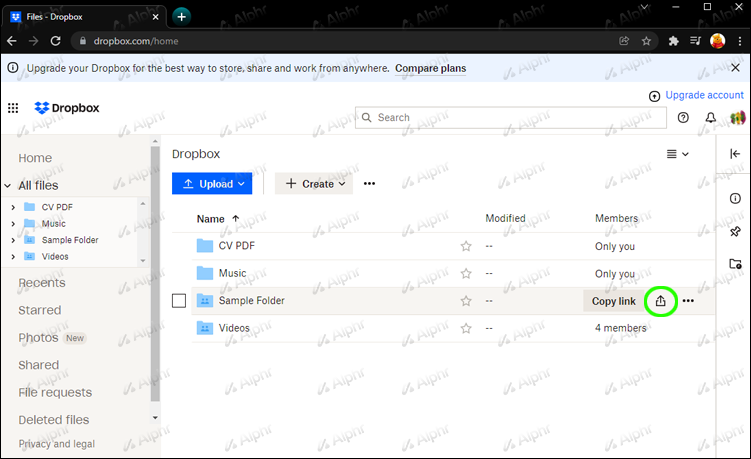Viewport: 751px width, 459px height.
Task: Open the CV PDF folder in file list
Action: (237, 246)
